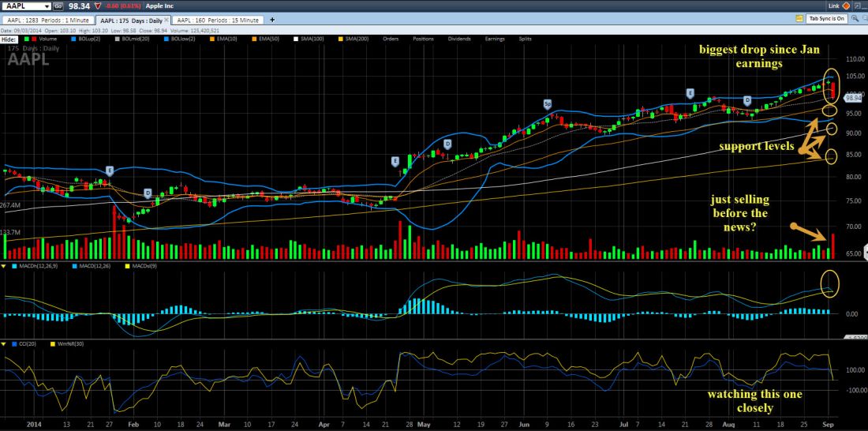The image size is (868, 431).
Task: Click the first 'E' earnings marker near January
Action: (110, 170)
